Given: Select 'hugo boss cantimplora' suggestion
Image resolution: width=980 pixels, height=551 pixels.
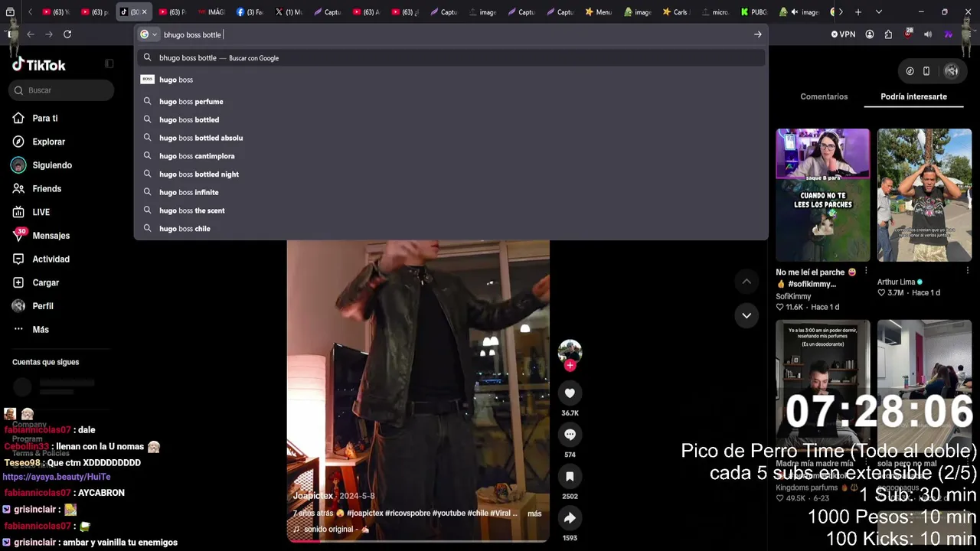Looking at the screenshot, I should [x=452, y=156].
